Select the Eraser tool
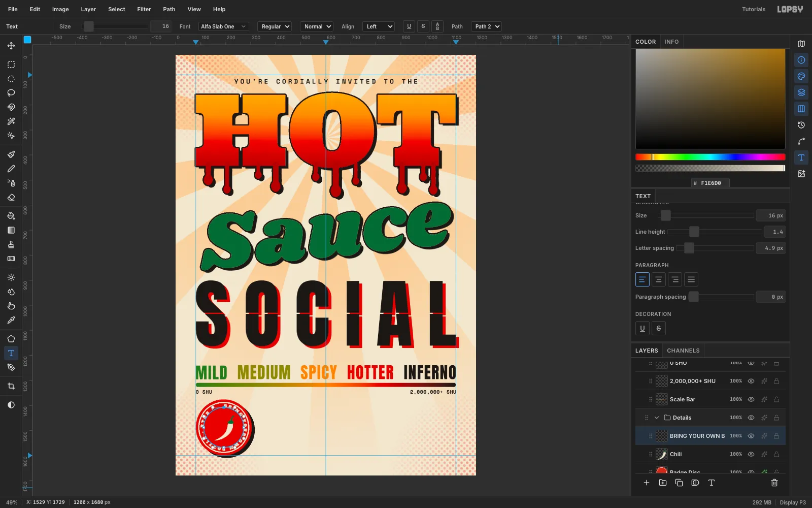Screen dimensions: 812x508 pos(11,197)
